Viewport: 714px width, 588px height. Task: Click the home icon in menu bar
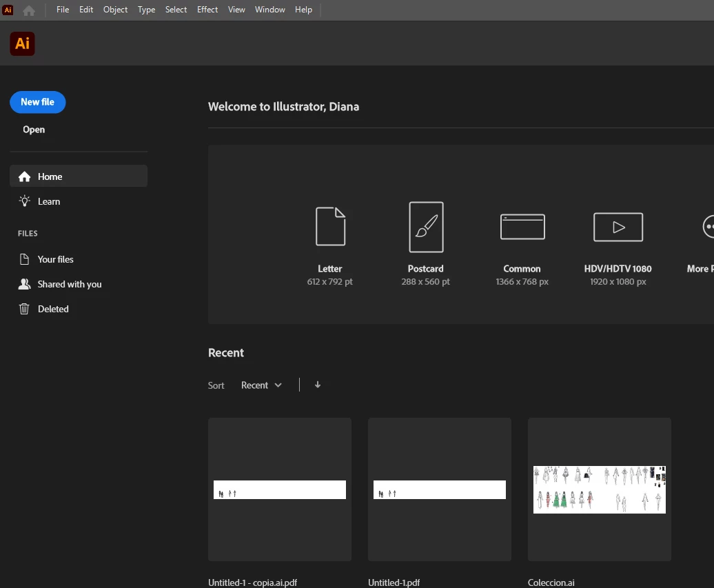tap(29, 10)
